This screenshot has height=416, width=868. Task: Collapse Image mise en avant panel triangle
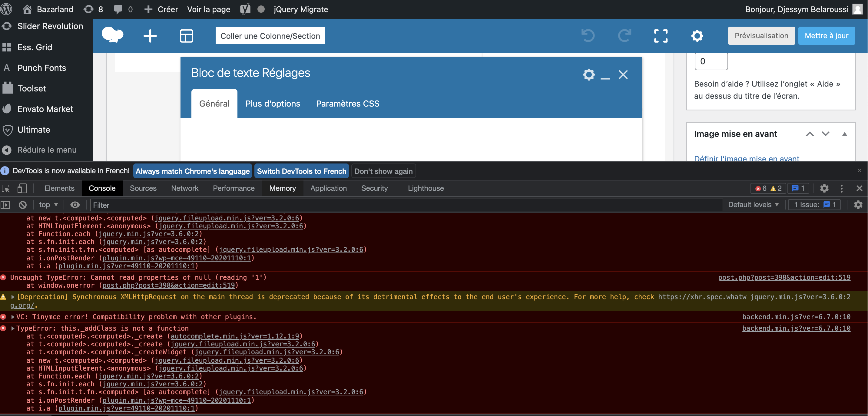point(844,134)
